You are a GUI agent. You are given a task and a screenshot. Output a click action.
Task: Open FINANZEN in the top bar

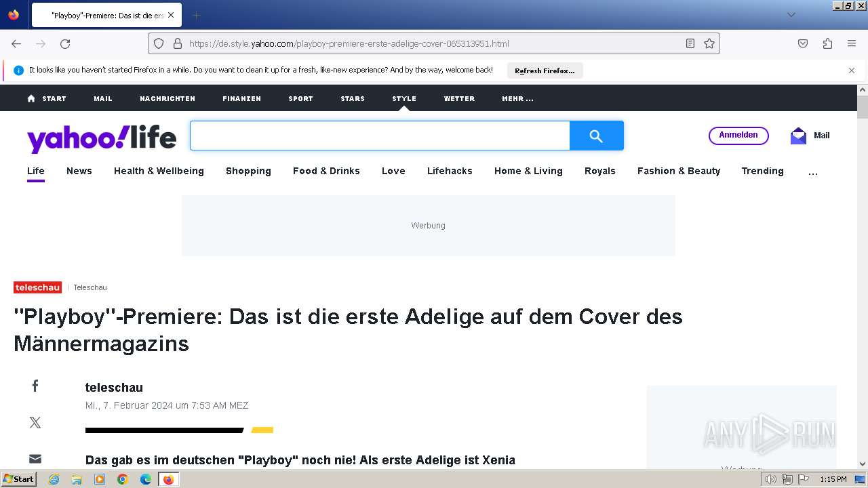click(241, 98)
